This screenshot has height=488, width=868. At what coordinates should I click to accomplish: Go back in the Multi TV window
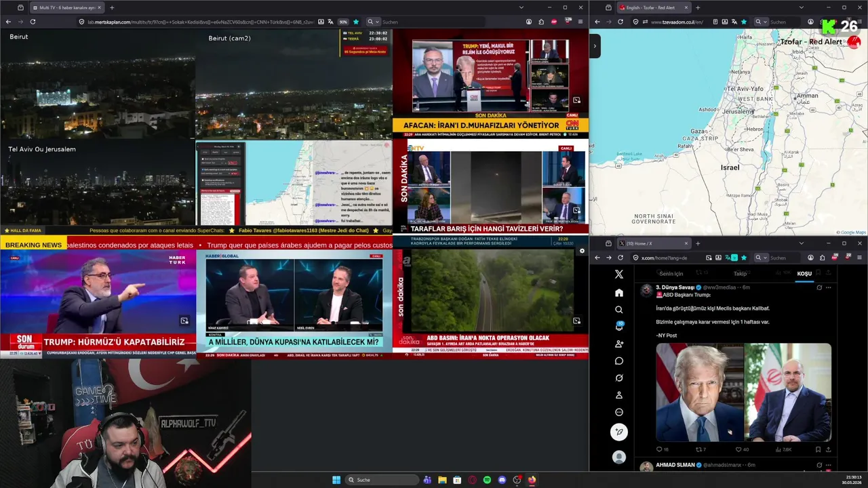[x=8, y=22]
